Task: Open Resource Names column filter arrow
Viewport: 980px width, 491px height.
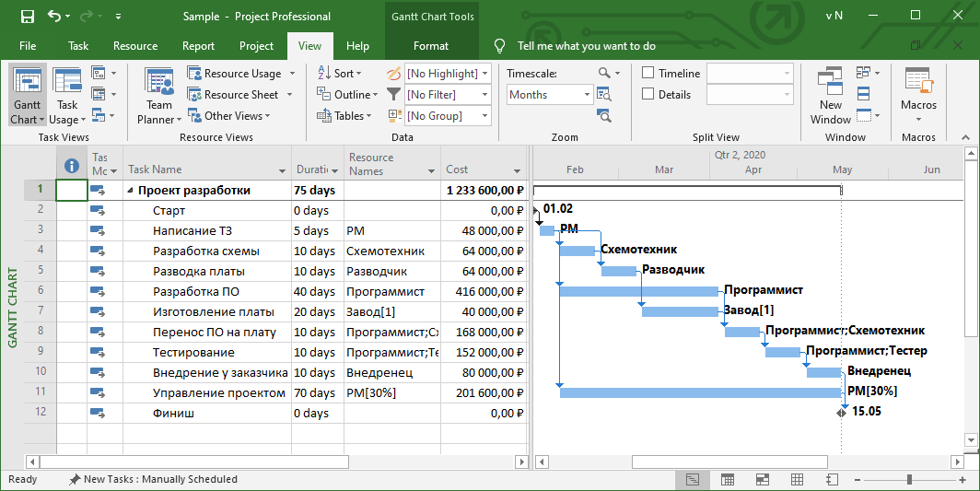Action: click(x=431, y=170)
